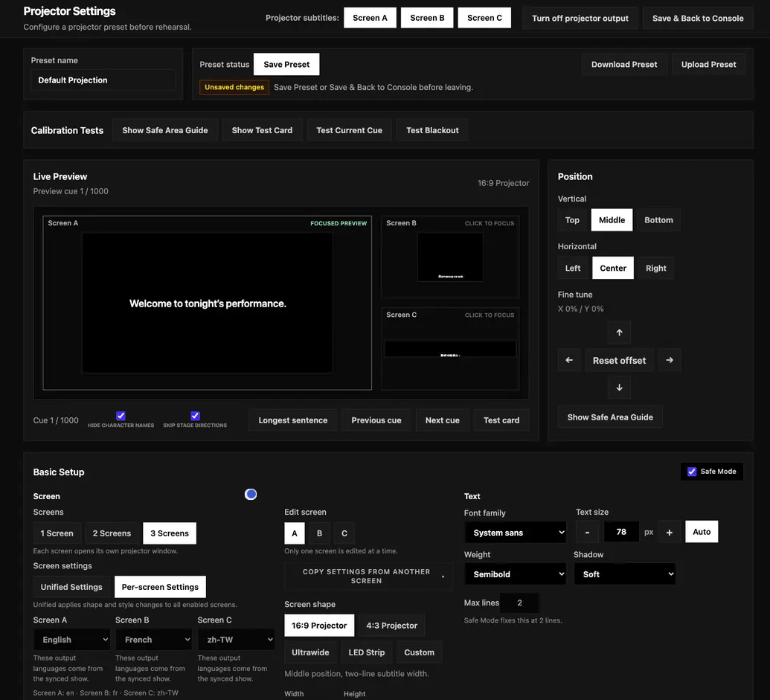
Task: Open projector subtitles for Screen A
Action: pos(370,18)
